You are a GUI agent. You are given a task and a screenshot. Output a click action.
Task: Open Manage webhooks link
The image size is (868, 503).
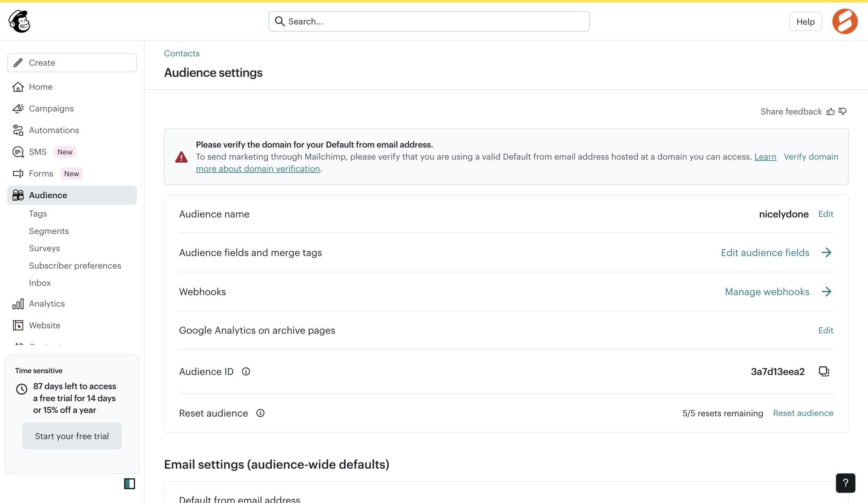click(x=767, y=291)
